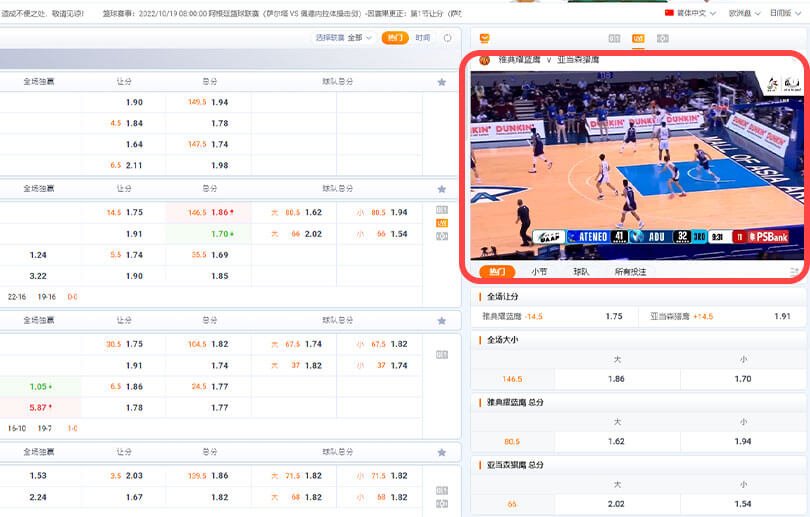The image size is (810, 517).
Task: Pick 大 1.62 under 雅典耀蓝鹰 总分 panel
Action: click(x=617, y=441)
